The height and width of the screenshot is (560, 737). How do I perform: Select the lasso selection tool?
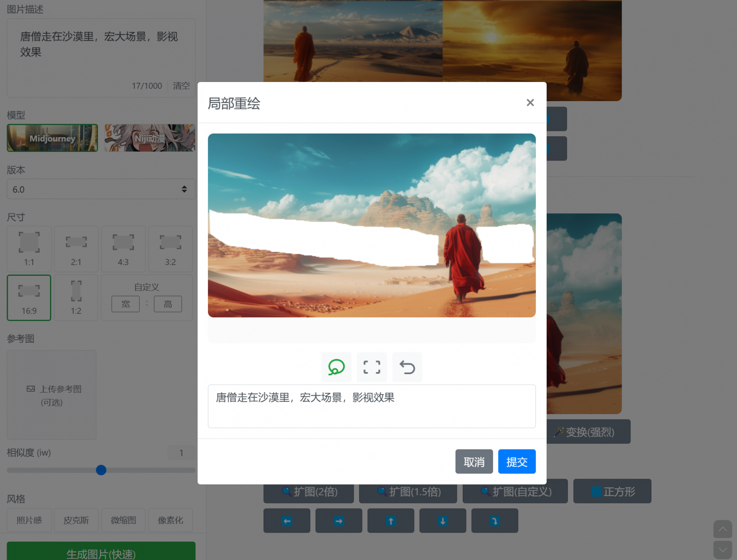336,367
